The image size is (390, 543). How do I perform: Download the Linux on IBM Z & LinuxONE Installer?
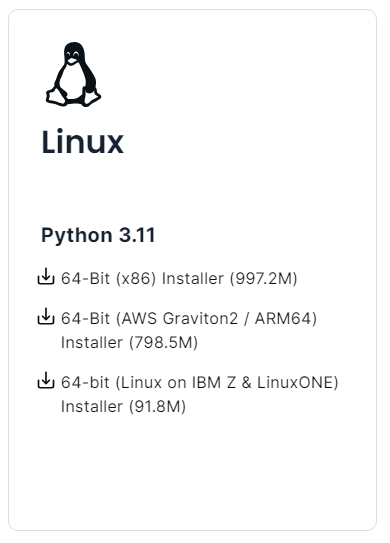[x=200, y=394]
